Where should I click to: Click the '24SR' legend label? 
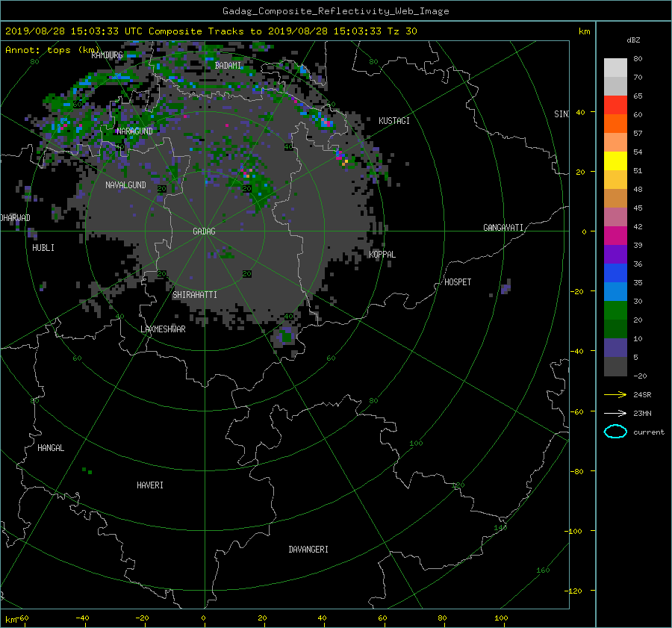pos(642,394)
